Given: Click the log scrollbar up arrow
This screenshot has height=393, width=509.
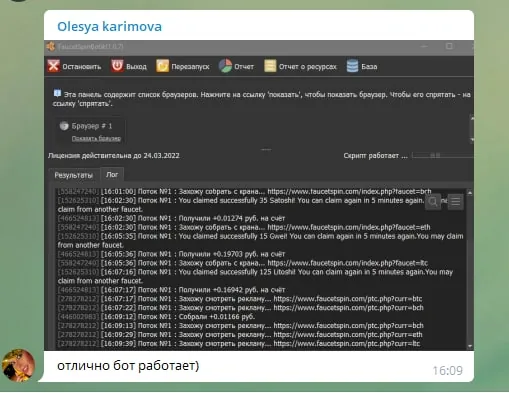Looking at the screenshot, I should pos(469,193).
